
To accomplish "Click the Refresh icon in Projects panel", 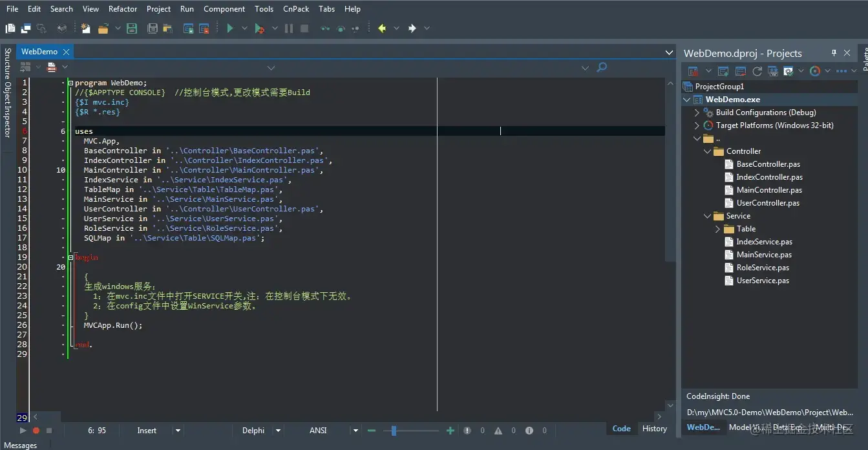I will tap(757, 71).
